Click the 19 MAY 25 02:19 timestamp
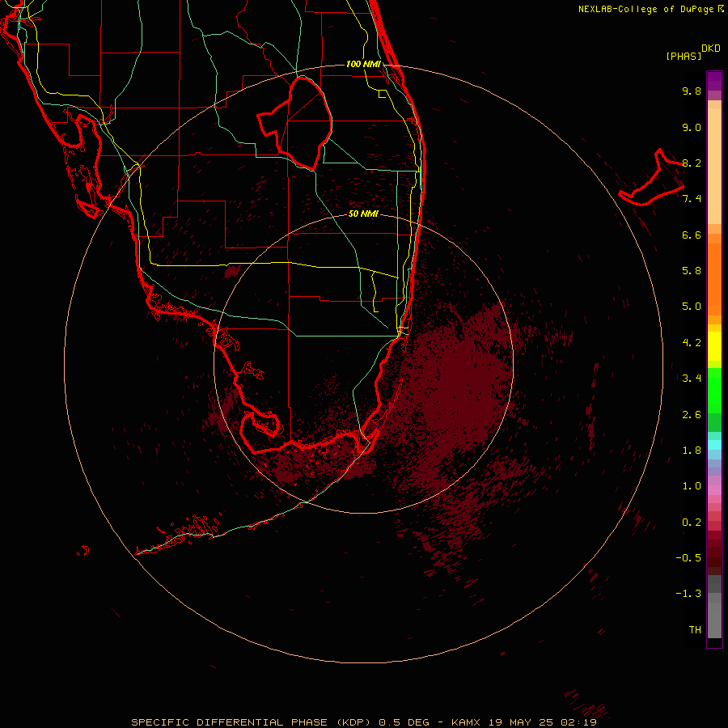Image resolution: width=728 pixels, height=728 pixels. [543, 722]
